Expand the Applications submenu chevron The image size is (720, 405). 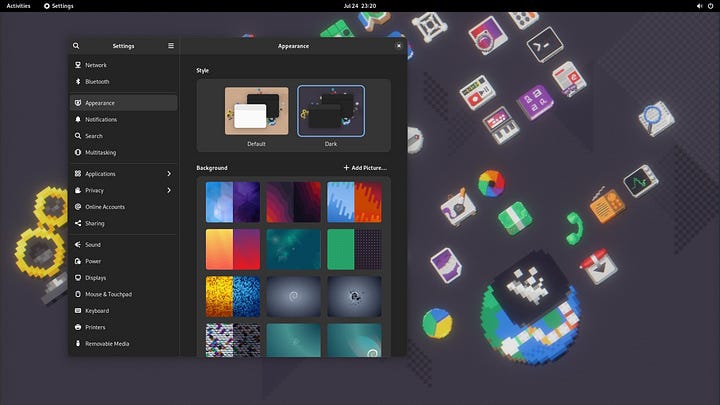169,174
